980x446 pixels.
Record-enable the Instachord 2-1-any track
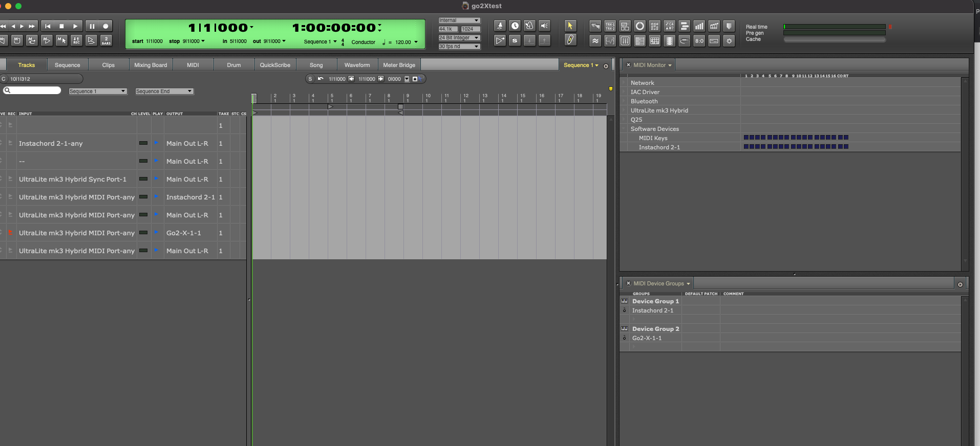[10, 143]
